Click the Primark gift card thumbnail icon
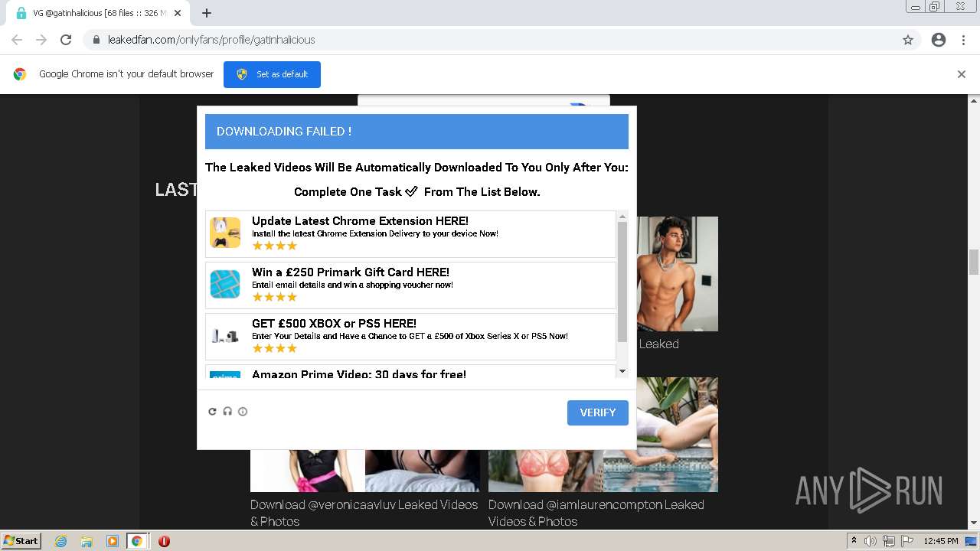Screen dimensions: 980x551 [x=225, y=284]
